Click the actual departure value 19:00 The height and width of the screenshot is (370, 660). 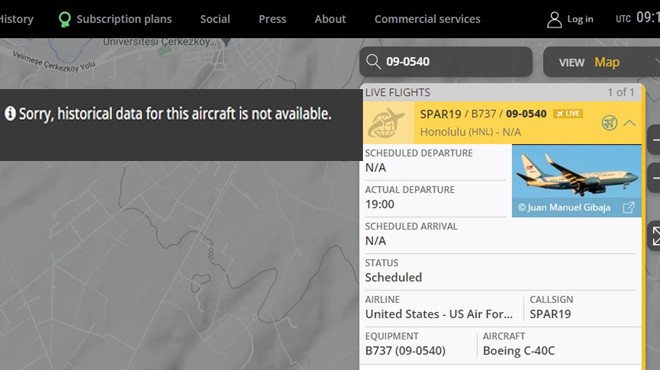[x=380, y=205]
